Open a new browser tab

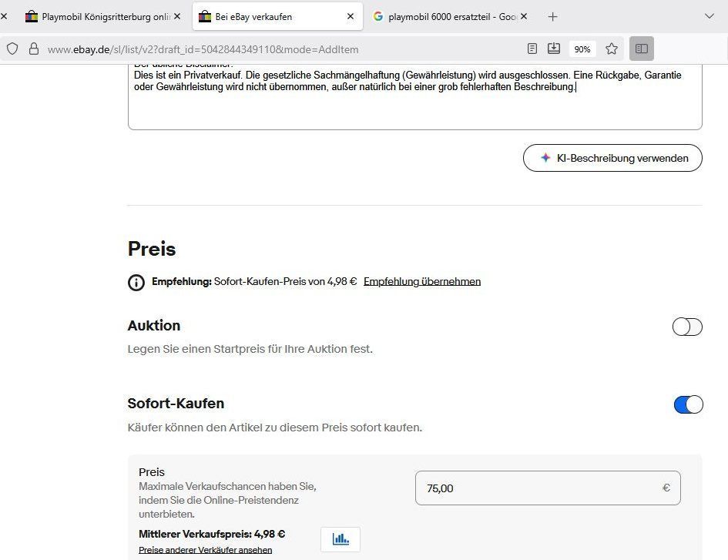(552, 16)
